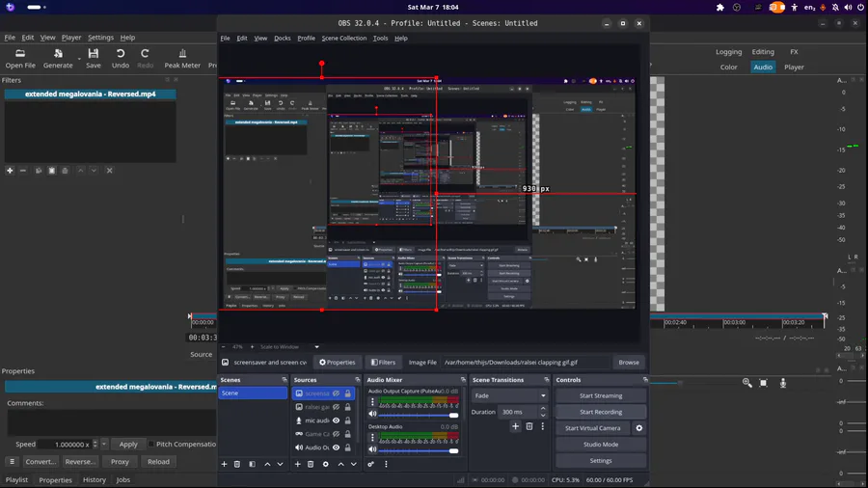Move source up arrow in Sources dock

pos(341,464)
